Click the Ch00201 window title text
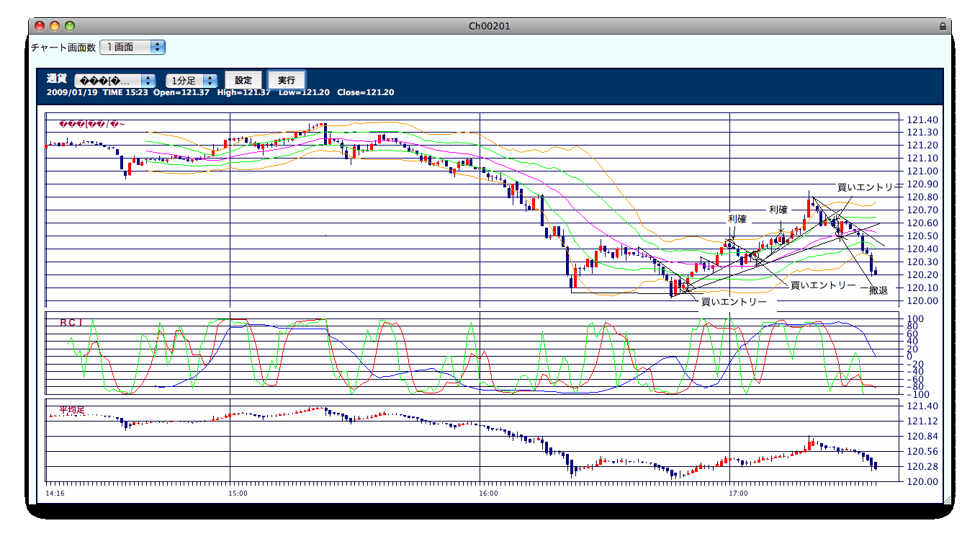The width and height of the screenshot is (980, 544). click(x=490, y=26)
